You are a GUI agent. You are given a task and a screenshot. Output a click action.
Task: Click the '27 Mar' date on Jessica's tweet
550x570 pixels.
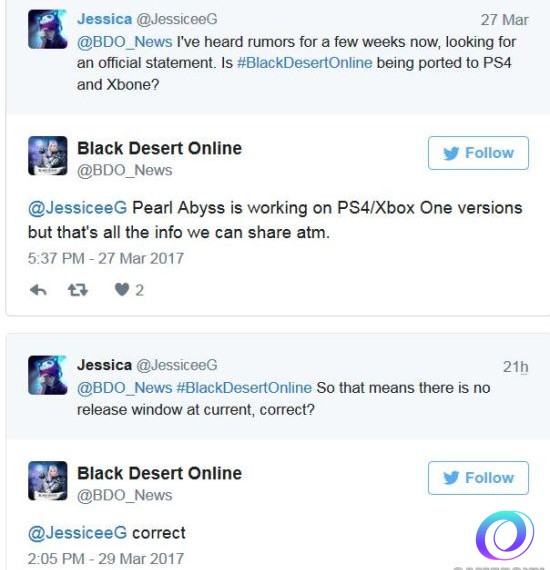505,20
